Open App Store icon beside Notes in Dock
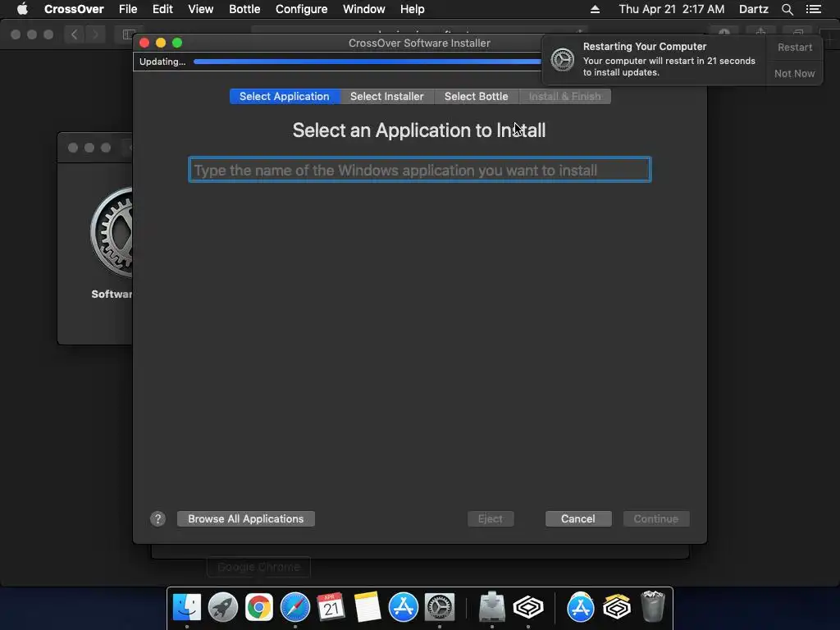Viewport: 840px width, 630px height. 404,607
